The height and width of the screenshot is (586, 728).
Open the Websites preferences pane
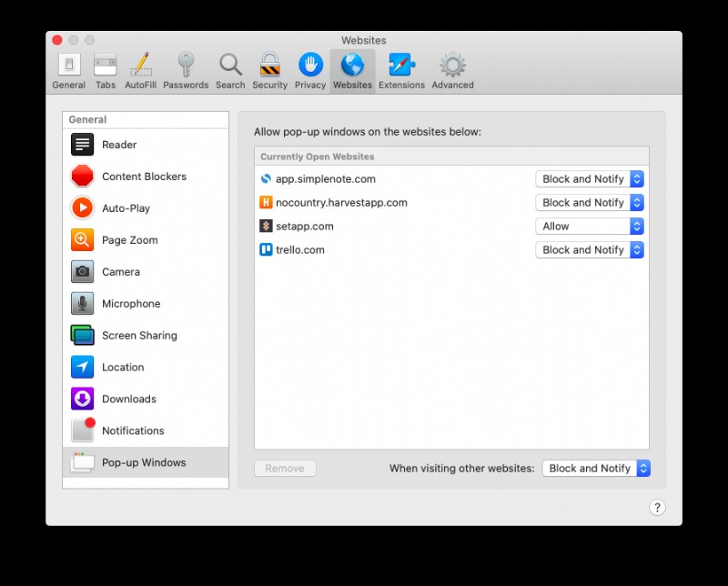coord(352,69)
